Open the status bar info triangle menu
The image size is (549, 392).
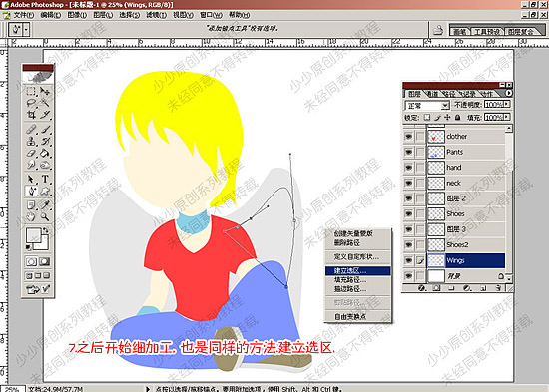(148, 388)
